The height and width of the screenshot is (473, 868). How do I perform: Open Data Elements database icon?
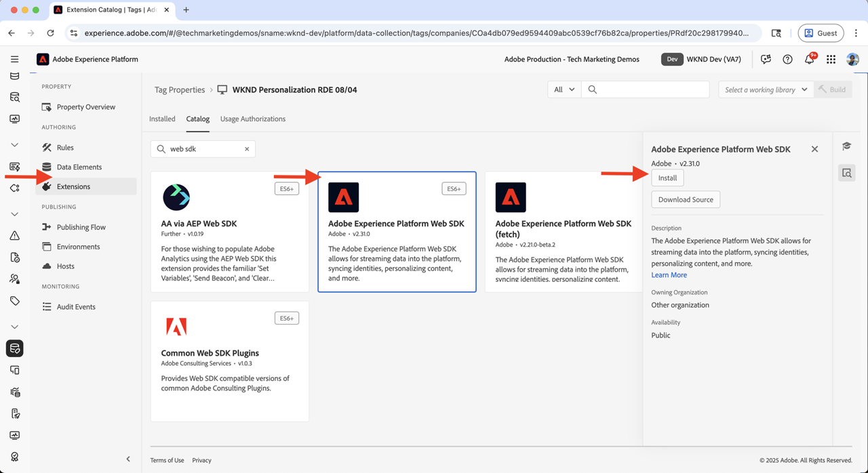[x=46, y=167]
